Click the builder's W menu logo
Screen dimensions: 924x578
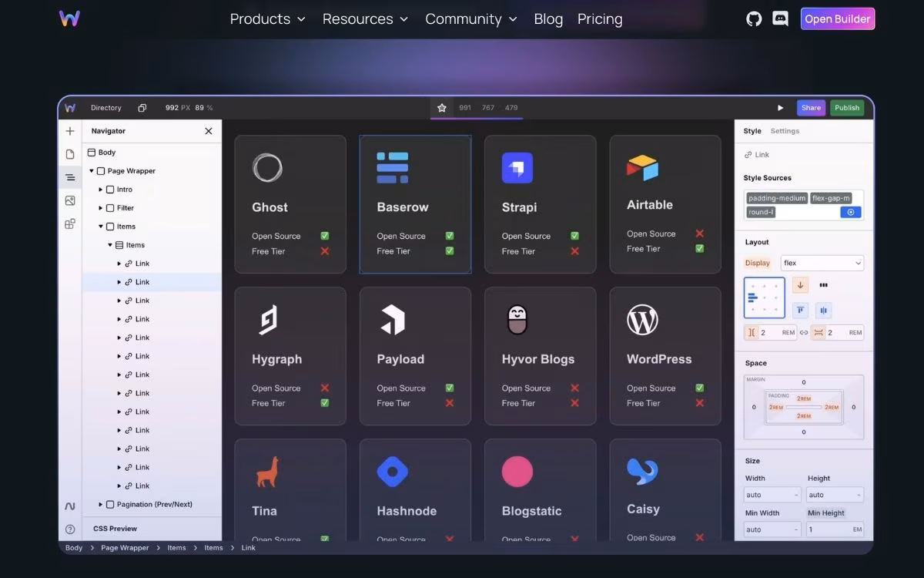point(70,108)
